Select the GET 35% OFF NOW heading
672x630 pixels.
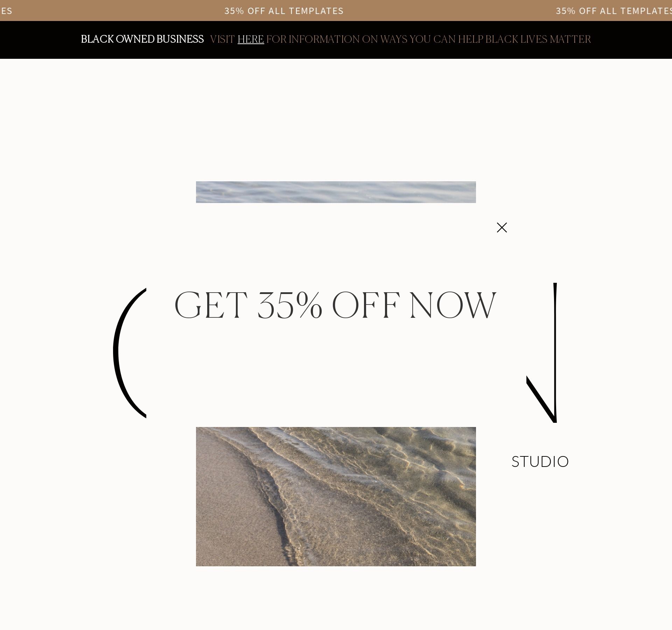(x=335, y=305)
